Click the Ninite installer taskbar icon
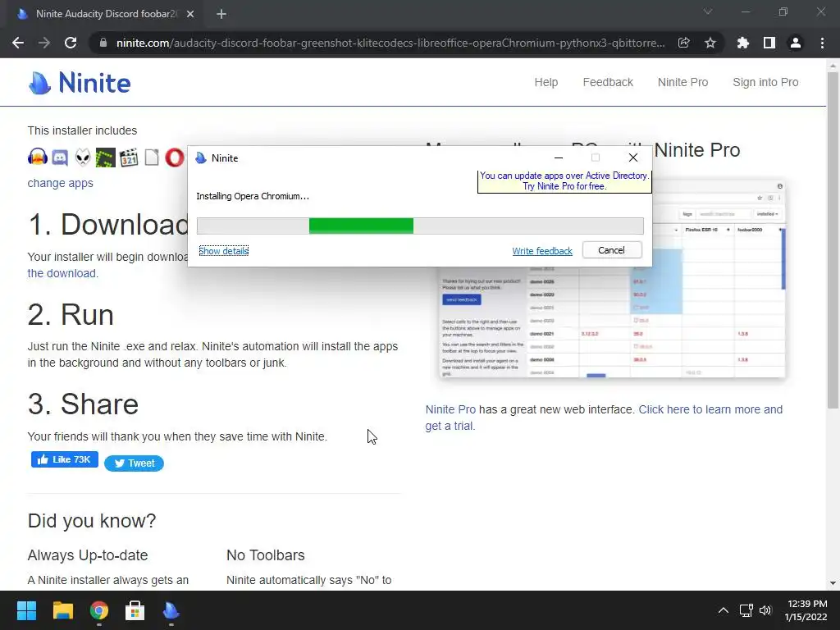The height and width of the screenshot is (630, 840). pos(171,610)
